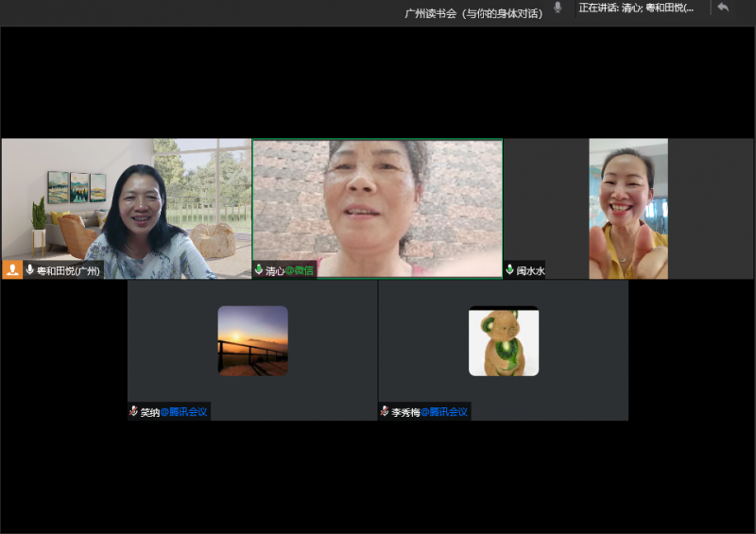Click the 粤和田悦(广州) name label
This screenshot has height=534, width=756.
tap(68, 271)
